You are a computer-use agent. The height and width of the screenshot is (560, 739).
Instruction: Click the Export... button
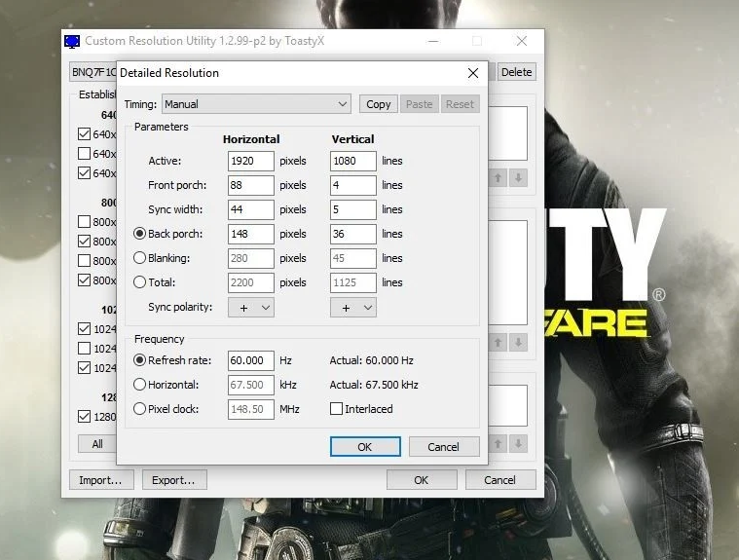coord(174,480)
